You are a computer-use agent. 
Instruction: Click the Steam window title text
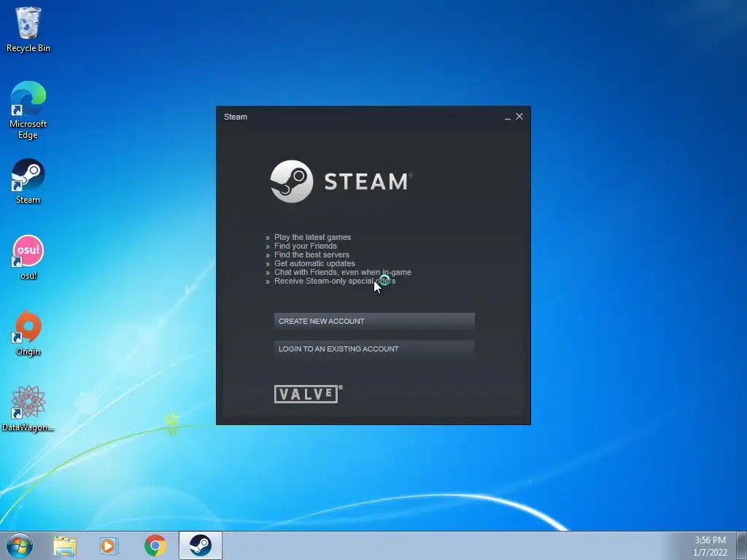click(x=236, y=117)
